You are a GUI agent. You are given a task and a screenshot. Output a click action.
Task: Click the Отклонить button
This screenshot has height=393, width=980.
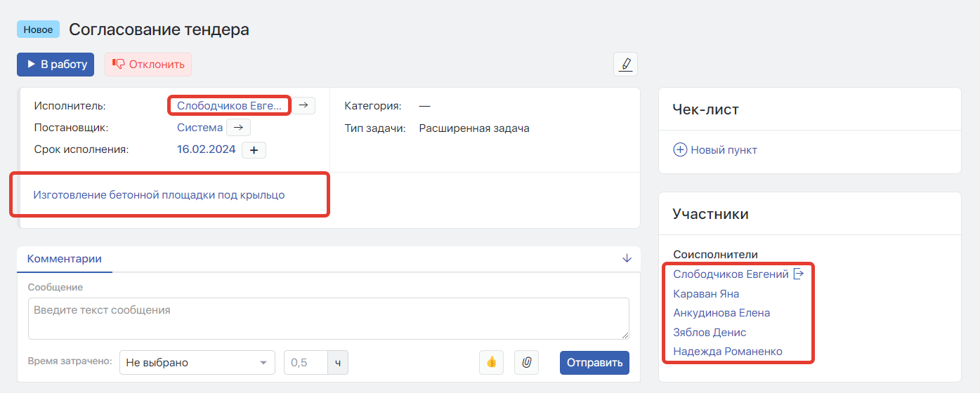[x=148, y=65]
